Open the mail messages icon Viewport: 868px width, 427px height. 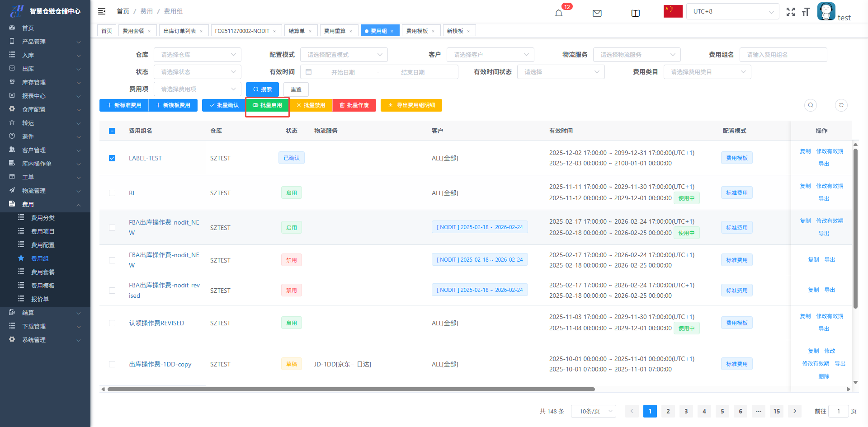pyautogui.click(x=597, y=13)
